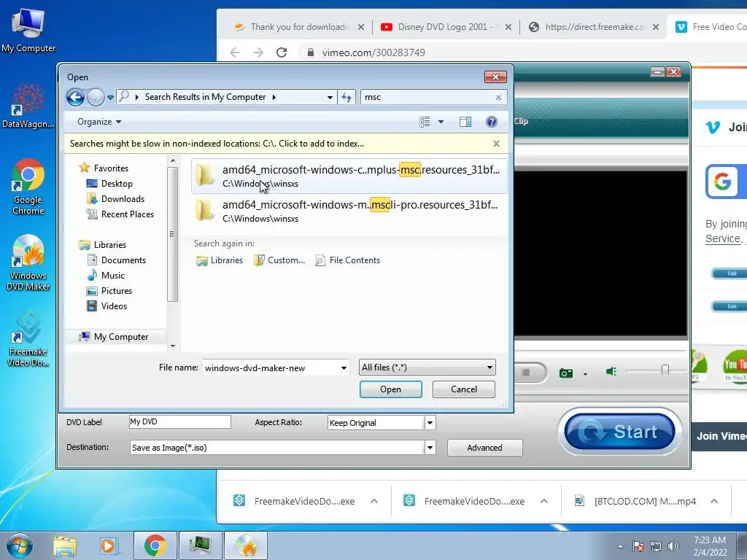Image resolution: width=747 pixels, height=560 pixels.
Task: Click the Back arrow in Open dialog
Action: coord(75,97)
